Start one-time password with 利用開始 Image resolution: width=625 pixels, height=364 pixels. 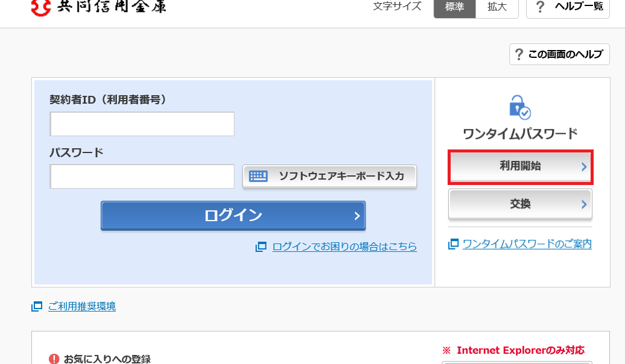coord(520,167)
